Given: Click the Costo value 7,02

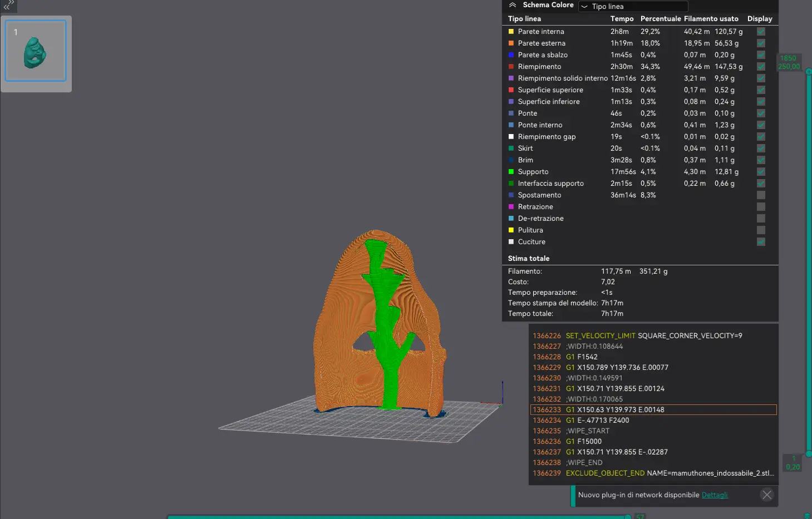Looking at the screenshot, I should point(608,282).
